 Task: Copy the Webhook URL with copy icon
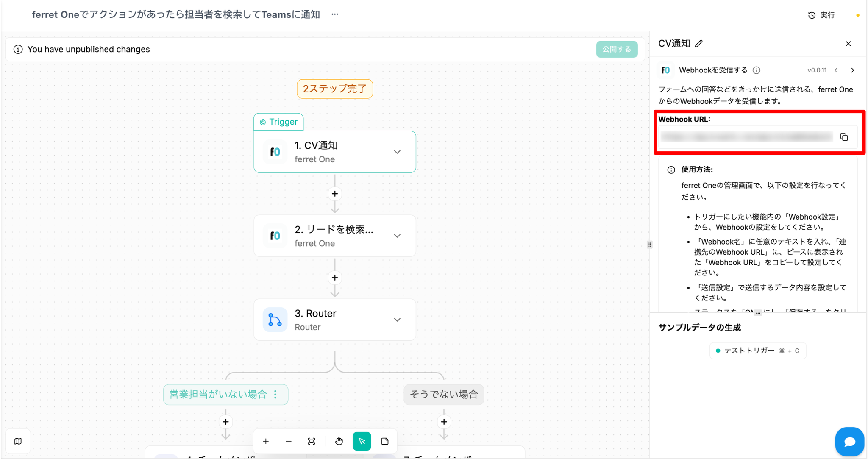[844, 137]
